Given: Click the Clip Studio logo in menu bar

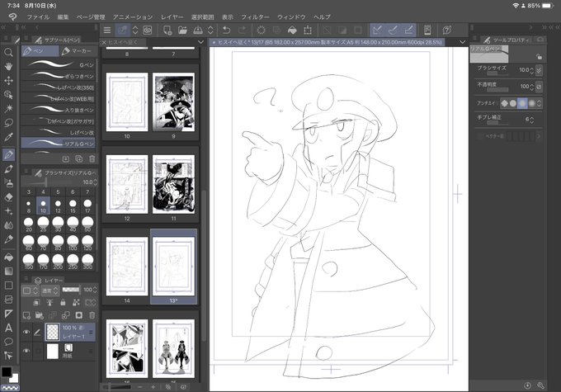Looking at the screenshot, I should pyautogui.click(x=12, y=17).
